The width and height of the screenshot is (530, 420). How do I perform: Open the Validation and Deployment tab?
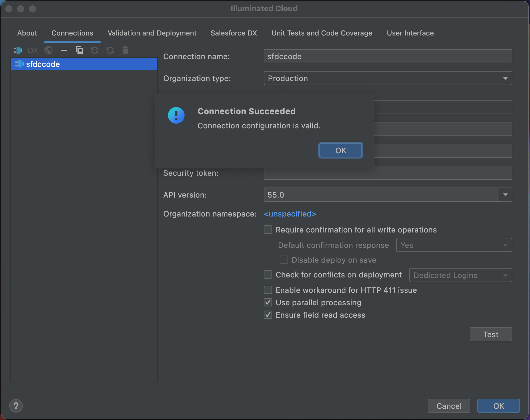click(x=152, y=33)
